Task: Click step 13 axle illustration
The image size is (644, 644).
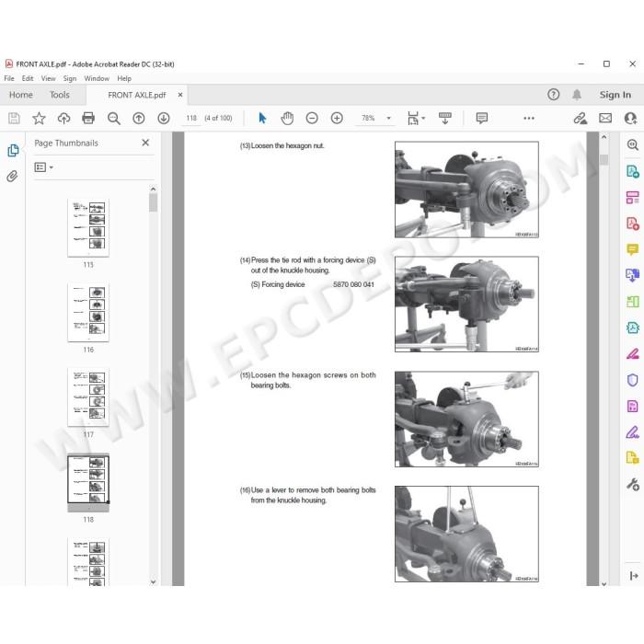Action: pos(466,190)
